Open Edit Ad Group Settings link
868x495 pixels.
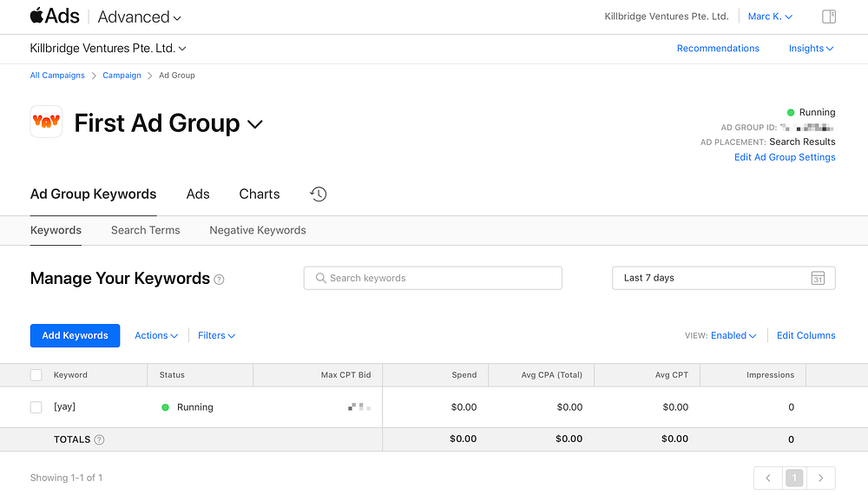pyautogui.click(x=785, y=157)
